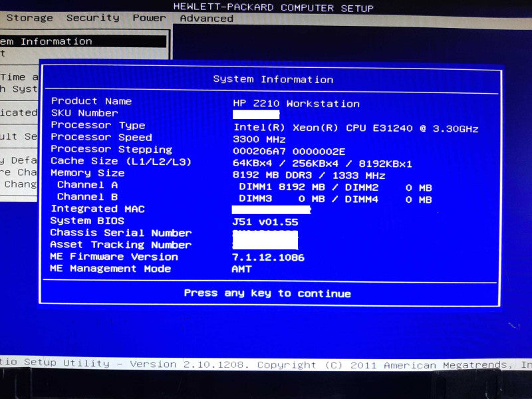Select the Processor Speed label
The image size is (532, 399).
tap(102, 137)
